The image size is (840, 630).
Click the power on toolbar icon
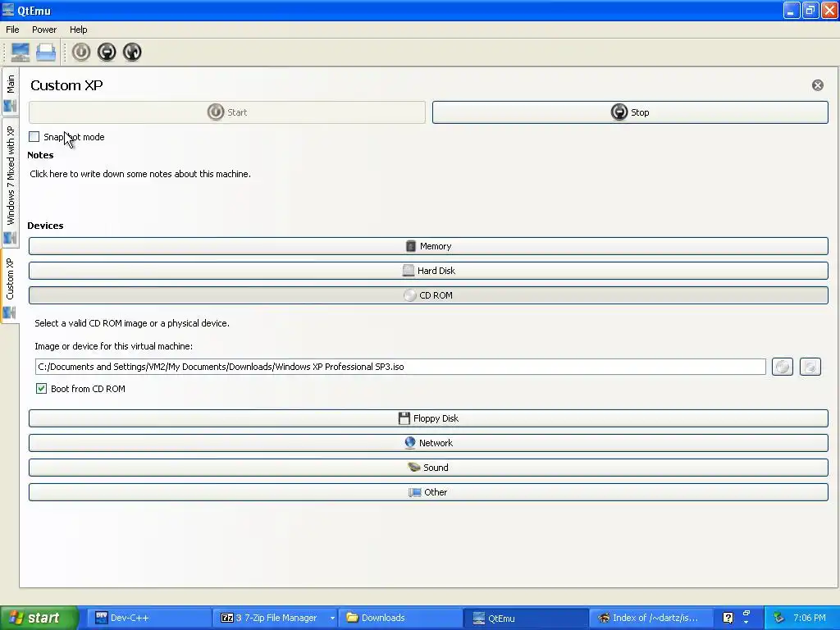(x=81, y=52)
